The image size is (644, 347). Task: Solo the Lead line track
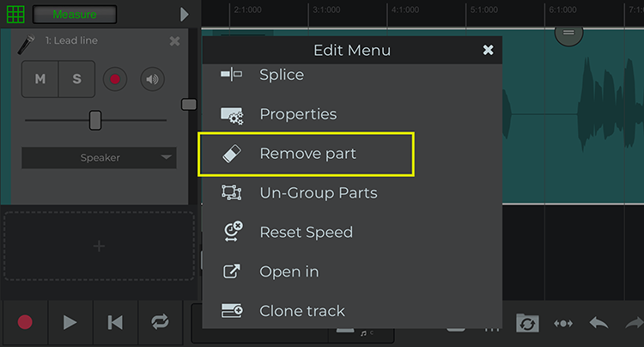(x=76, y=79)
